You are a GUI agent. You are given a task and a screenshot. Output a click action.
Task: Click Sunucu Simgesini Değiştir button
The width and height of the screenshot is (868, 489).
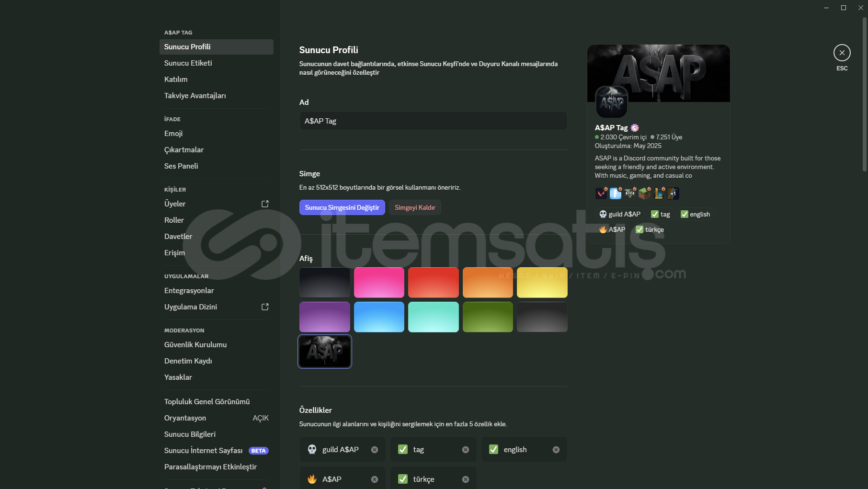(342, 207)
